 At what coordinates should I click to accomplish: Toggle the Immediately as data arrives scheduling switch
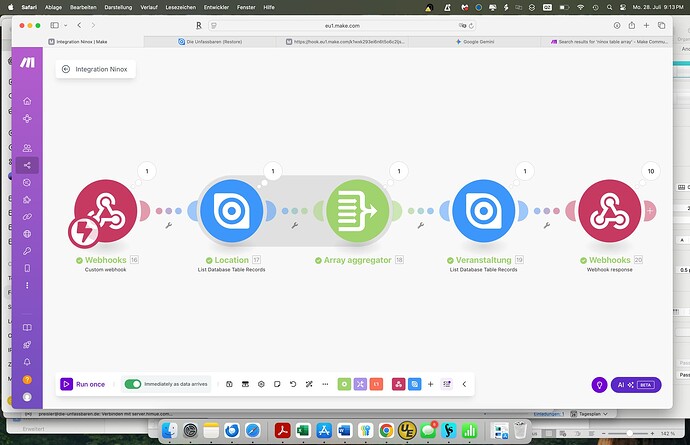click(x=133, y=384)
